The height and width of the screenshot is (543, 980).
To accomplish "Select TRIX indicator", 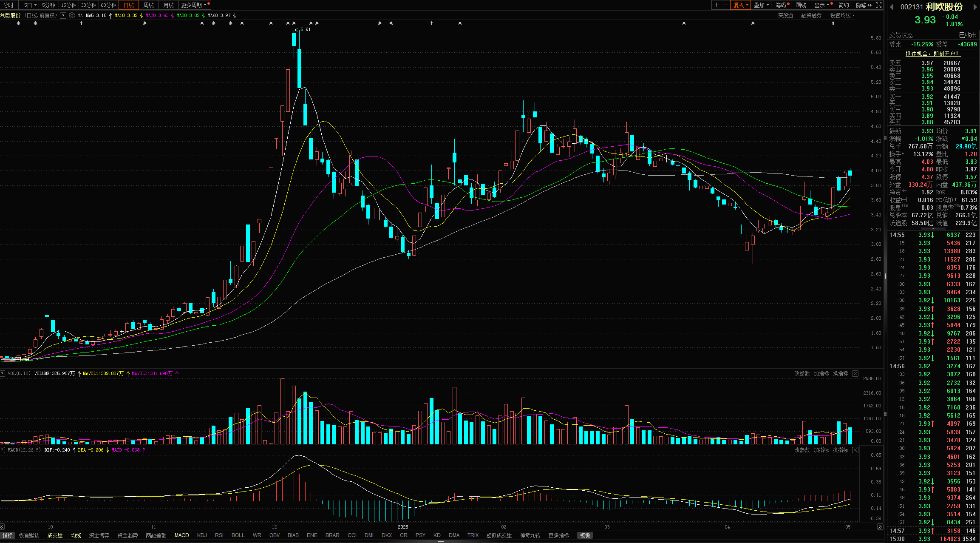I will click(473, 535).
